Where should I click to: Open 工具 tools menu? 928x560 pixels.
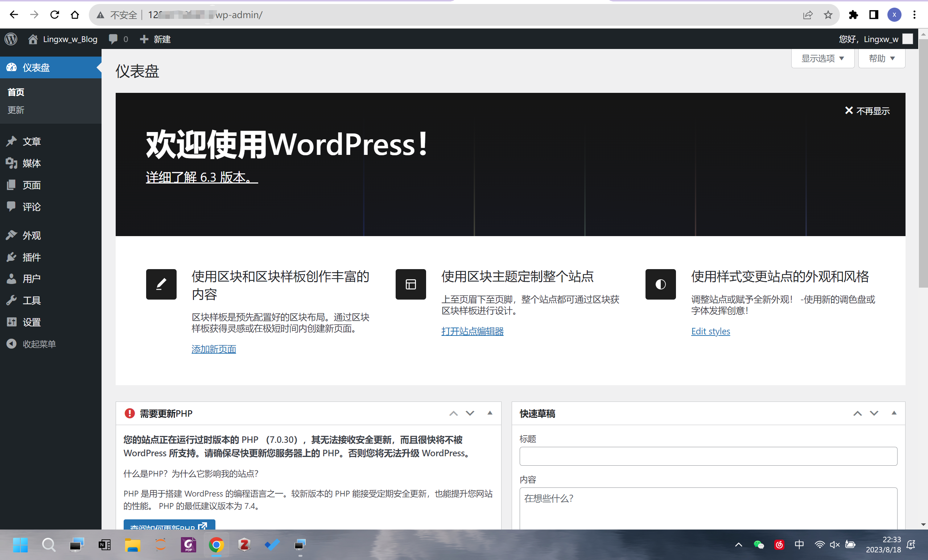coord(50,301)
